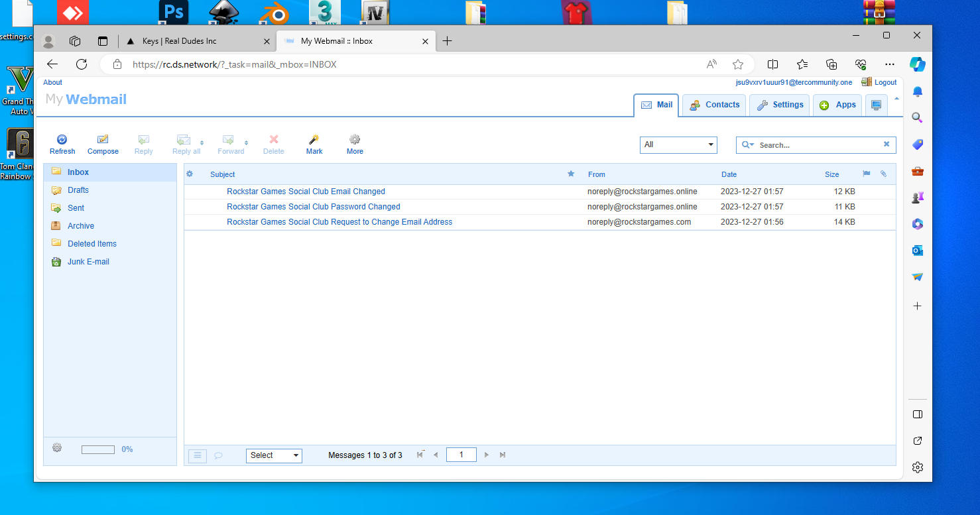The height and width of the screenshot is (515, 980).
Task: Open Request to Change Email Address message
Action: pyautogui.click(x=339, y=222)
